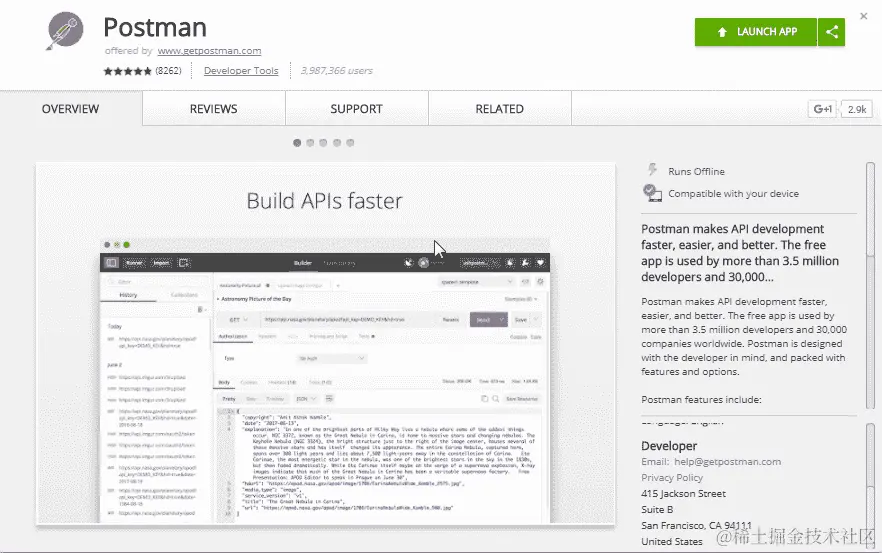Select the fourth screenshot carousel dot
The image size is (882, 553).
337,143
